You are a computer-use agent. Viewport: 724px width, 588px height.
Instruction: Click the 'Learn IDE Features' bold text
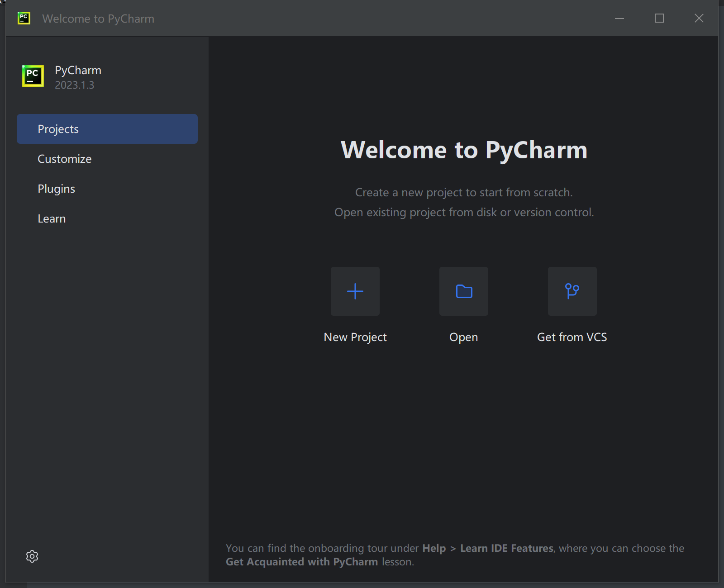click(507, 548)
